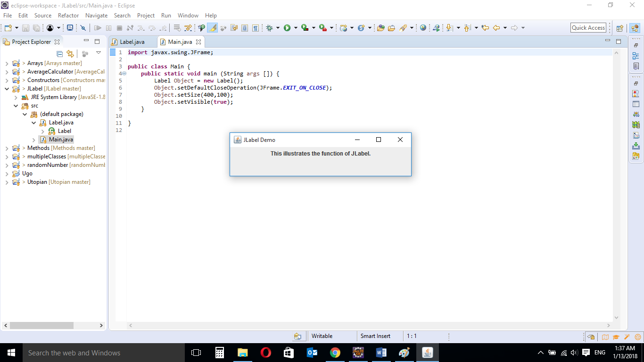The height and width of the screenshot is (362, 644).
Task: Click the Back navigation arrow
Action: pyautogui.click(x=496, y=28)
